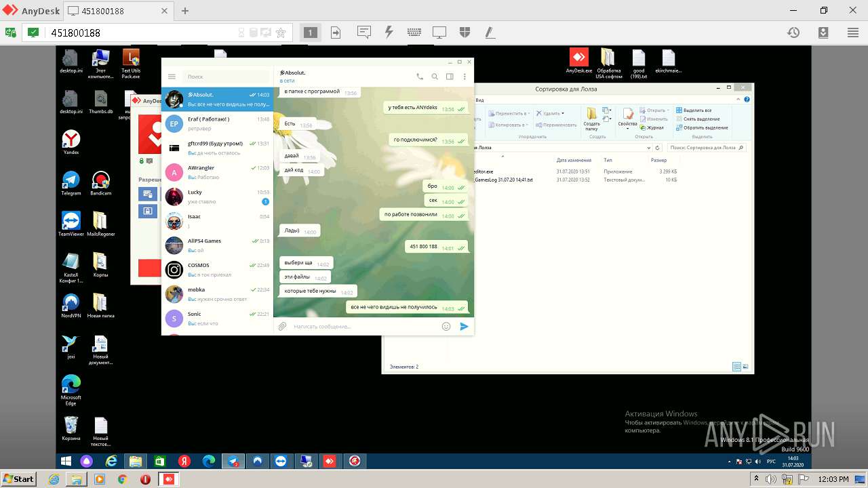Add address to favorites star icon
Screen dimensions: 868x488
pyautogui.click(x=281, y=33)
